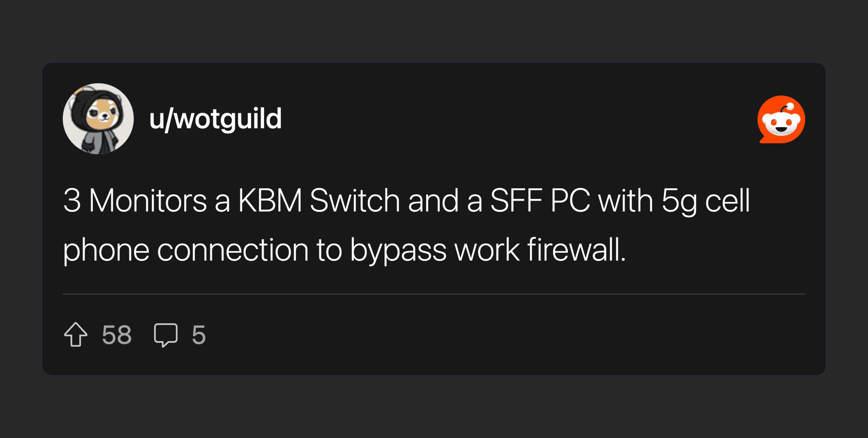Image resolution: width=868 pixels, height=438 pixels.
Task: Click the word "Switch" in the post title
Action: point(354,201)
